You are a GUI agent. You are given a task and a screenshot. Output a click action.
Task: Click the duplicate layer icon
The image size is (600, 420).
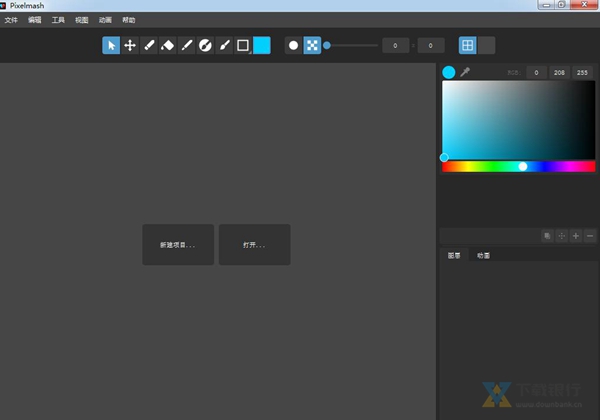(x=547, y=236)
